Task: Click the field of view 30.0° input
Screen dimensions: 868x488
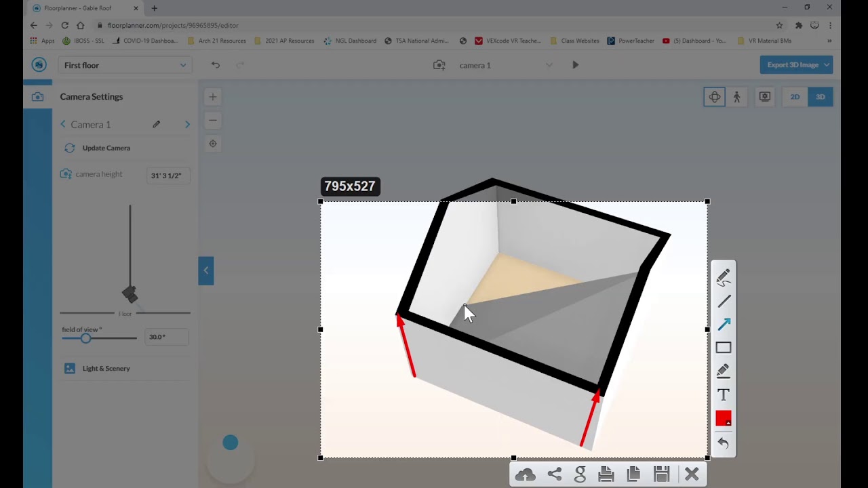Action: click(x=165, y=337)
